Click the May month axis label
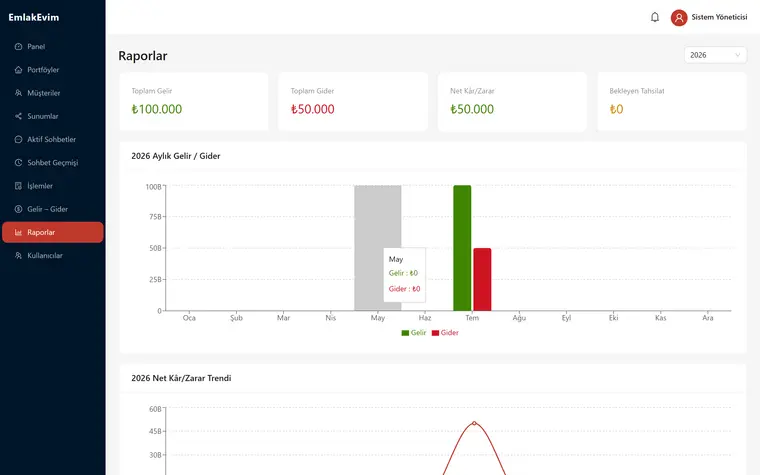The image size is (760, 475). point(378,318)
